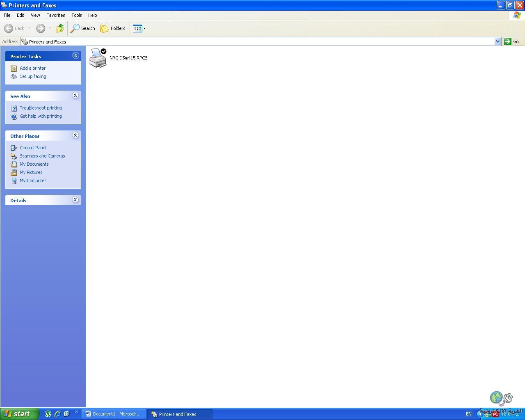Click the Start button
This screenshot has width=525, height=420.
pos(19,414)
